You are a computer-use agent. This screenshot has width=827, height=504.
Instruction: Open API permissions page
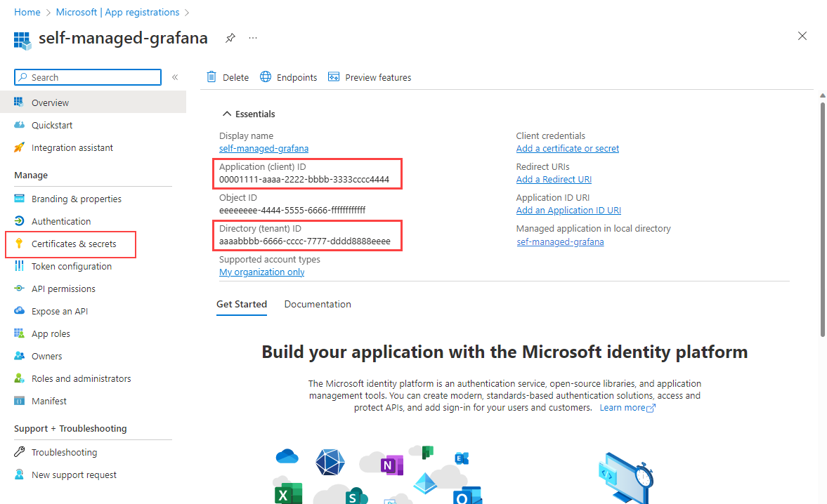click(63, 289)
